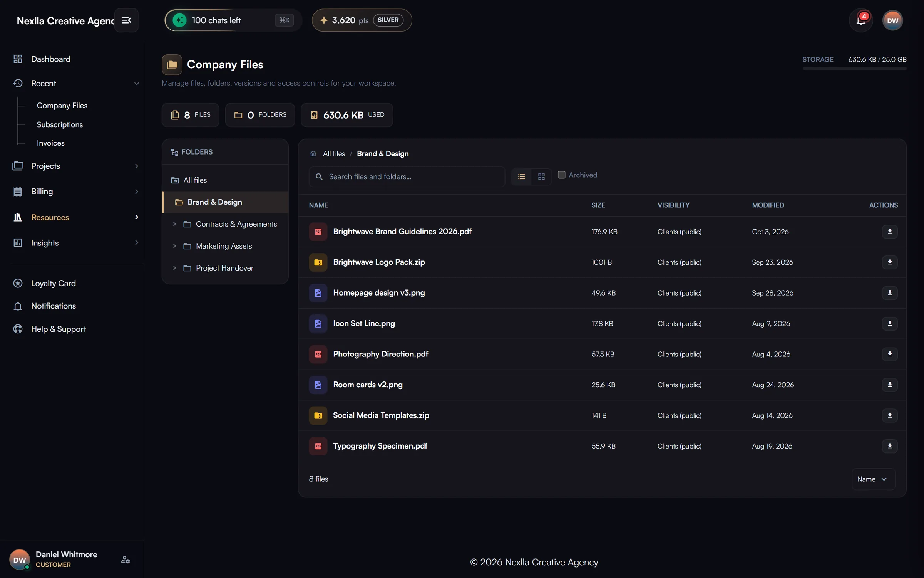Open Subscriptions under Recent

(x=60, y=124)
